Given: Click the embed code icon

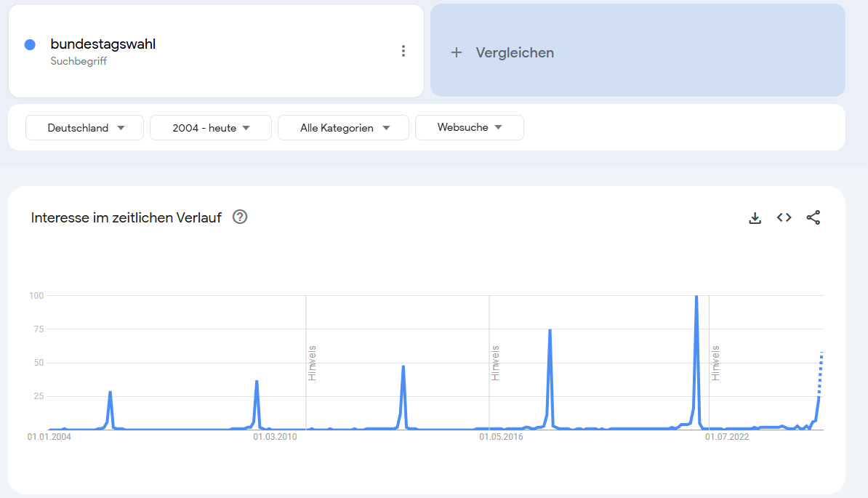Looking at the screenshot, I should 784,217.
